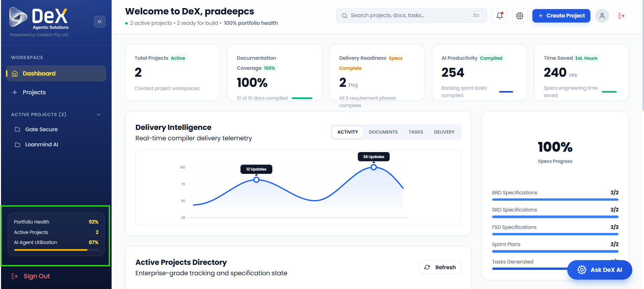Click the AI Agent Utilization progress bar
This screenshot has height=289, width=644.
pos(56,250)
